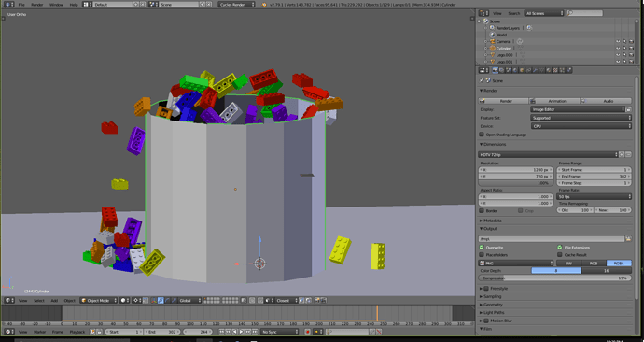Open the Help menu

(74, 5)
